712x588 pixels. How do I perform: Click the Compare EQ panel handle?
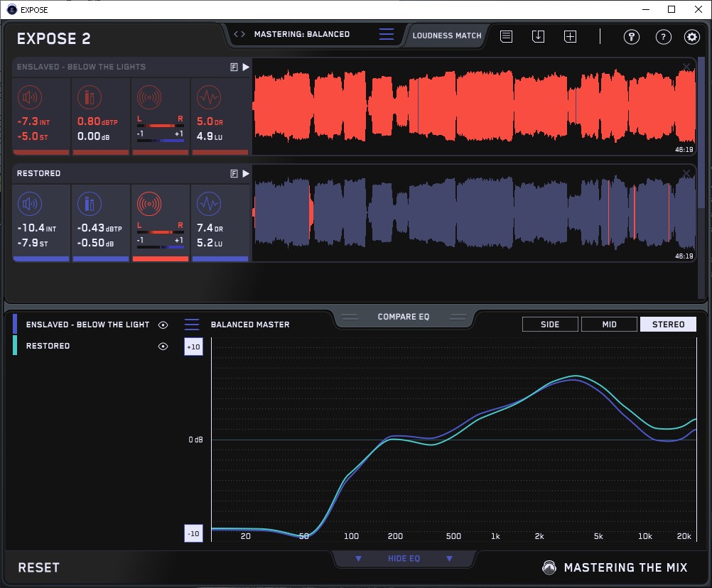[x=404, y=317]
